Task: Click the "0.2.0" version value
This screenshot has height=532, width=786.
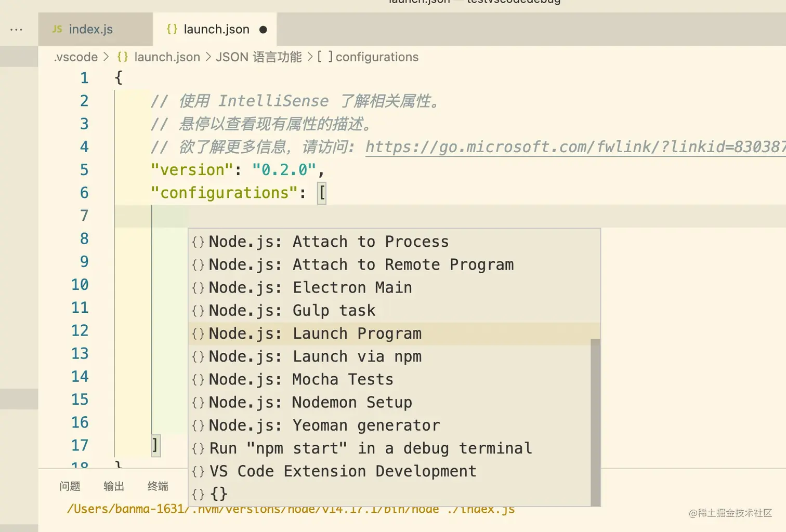Action: 284,170
